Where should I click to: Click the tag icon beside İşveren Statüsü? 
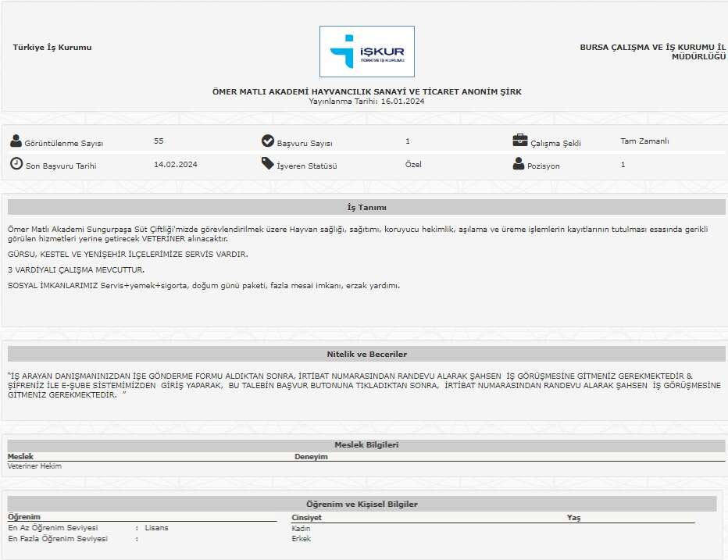268,164
